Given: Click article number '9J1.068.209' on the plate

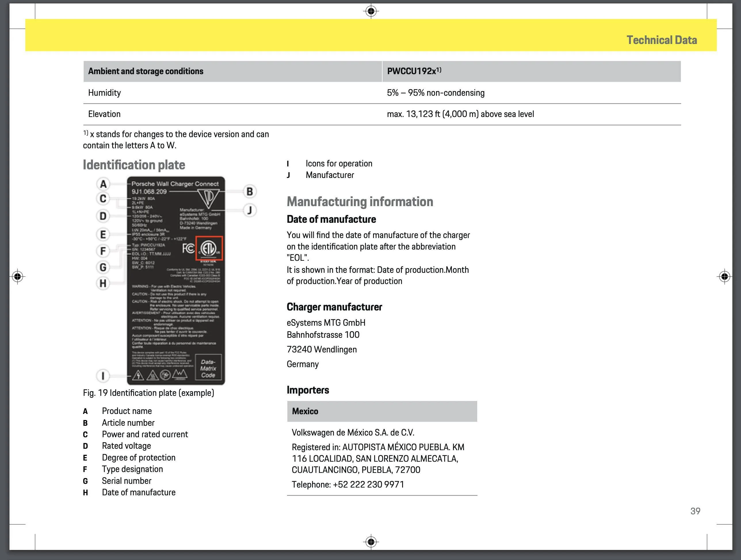Looking at the screenshot, I should [149, 191].
